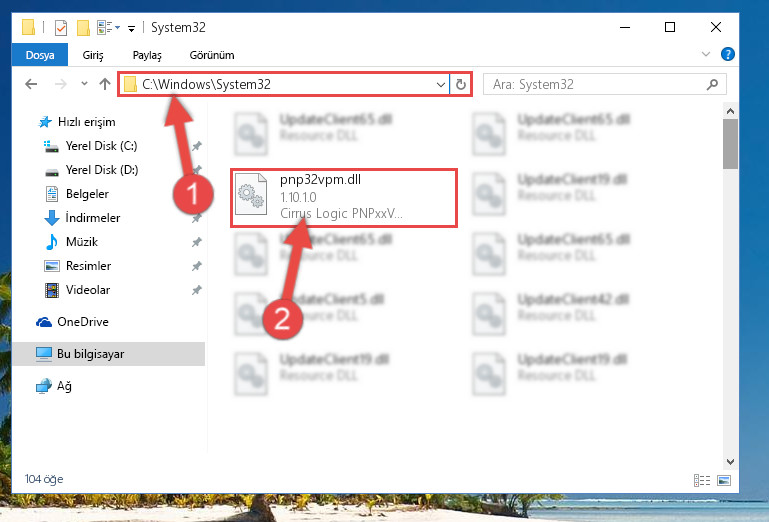Screen dimensions: 769x522
Task: Refresh the System32 folder view
Action: [461, 85]
